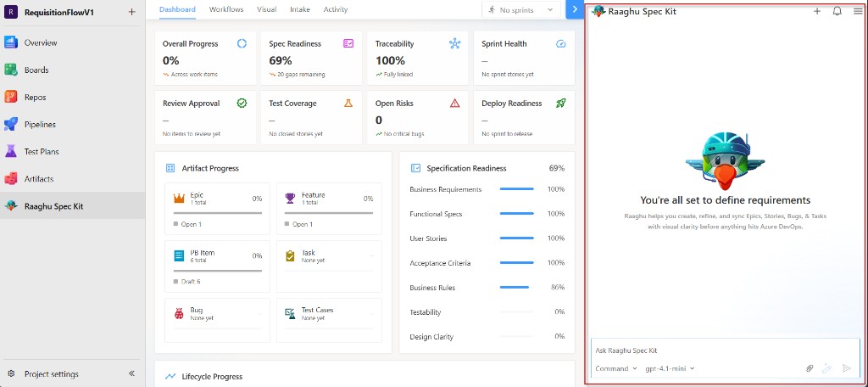Click the Open Risks warning icon

455,104
